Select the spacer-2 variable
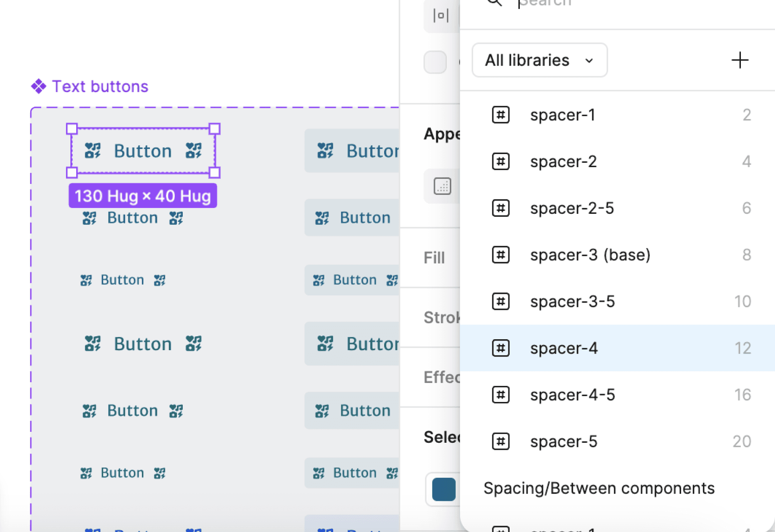Image resolution: width=775 pixels, height=532 pixels. [617, 162]
